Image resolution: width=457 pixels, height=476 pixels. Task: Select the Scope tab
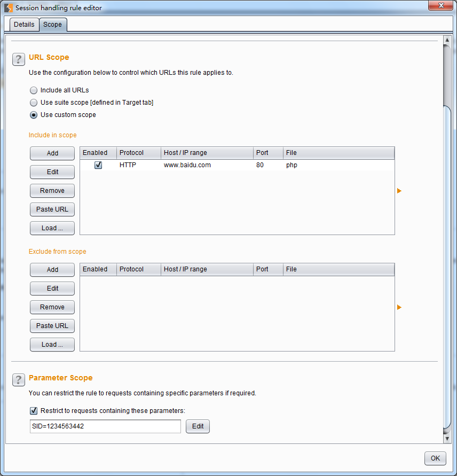tap(52, 25)
